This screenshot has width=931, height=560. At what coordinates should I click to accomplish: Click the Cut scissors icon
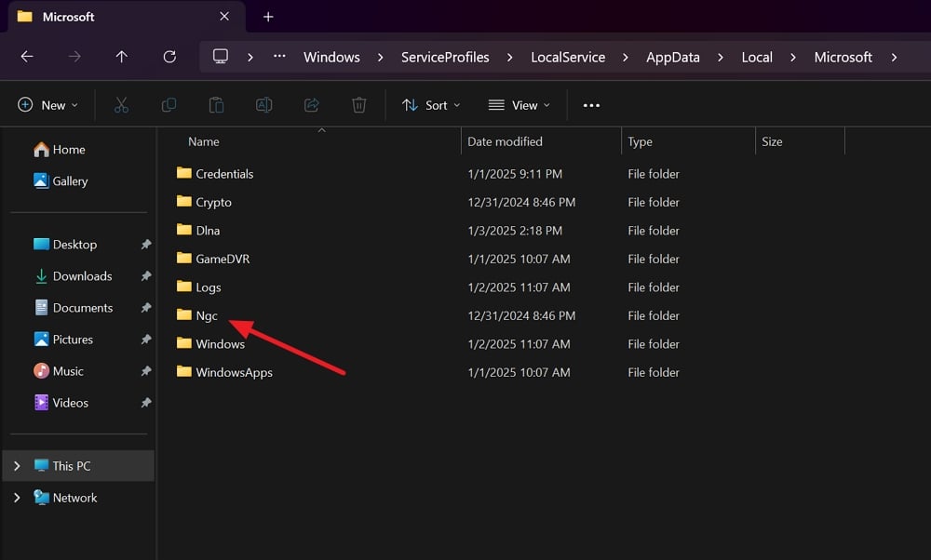pyautogui.click(x=121, y=105)
